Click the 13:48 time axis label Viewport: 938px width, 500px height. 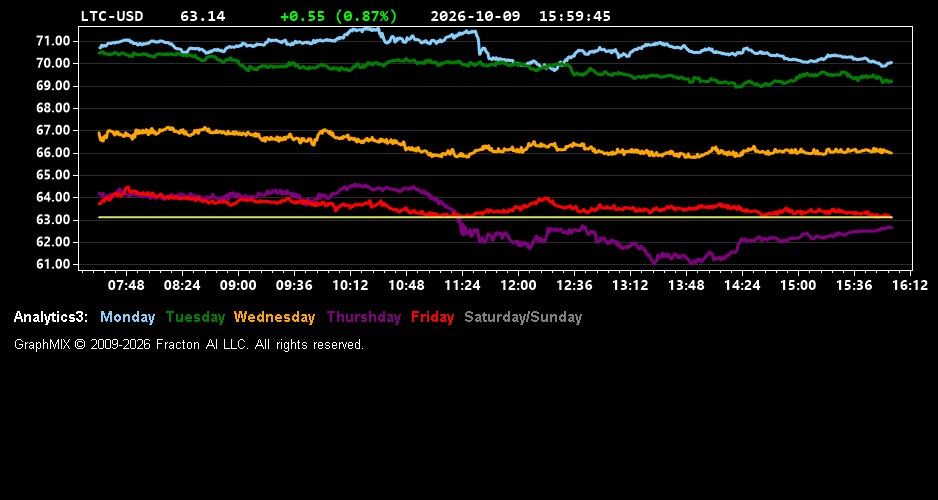686,286
